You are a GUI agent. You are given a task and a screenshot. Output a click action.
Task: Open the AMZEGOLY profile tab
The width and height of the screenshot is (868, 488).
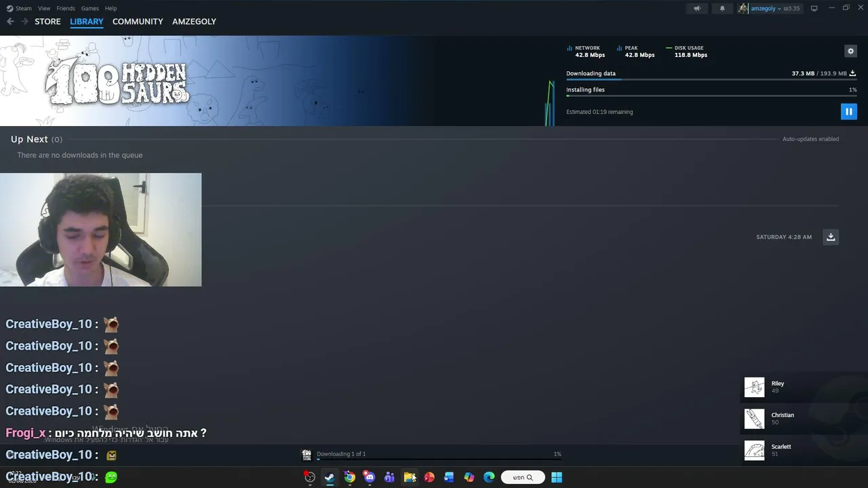[194, 22]
